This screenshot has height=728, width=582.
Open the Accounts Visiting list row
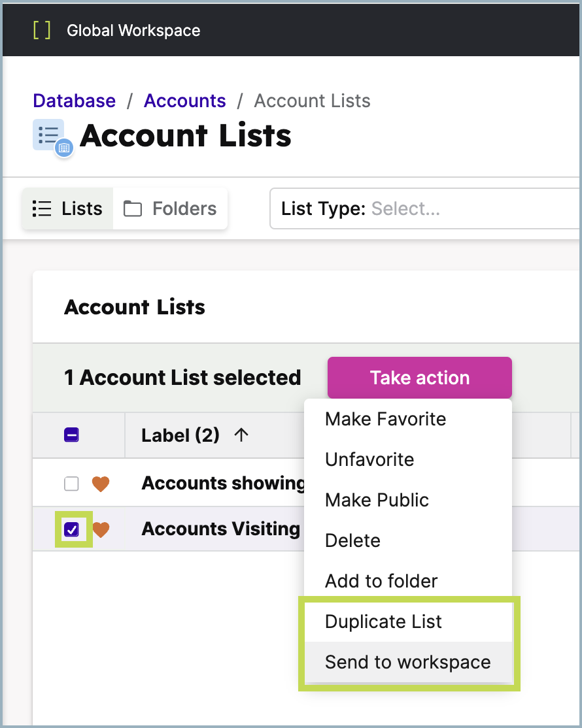(x=221, y=529)
